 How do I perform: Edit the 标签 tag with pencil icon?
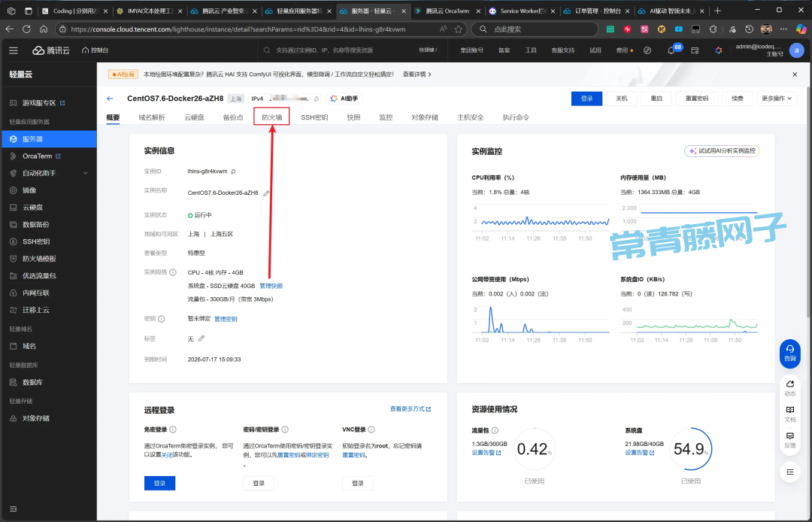pyautogui.click(x=201, y=338)
